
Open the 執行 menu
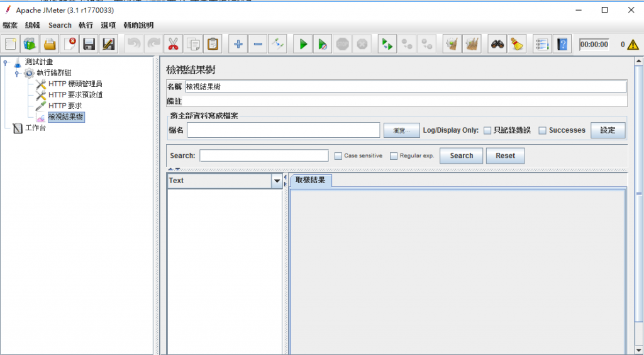(x=86, y=25)
